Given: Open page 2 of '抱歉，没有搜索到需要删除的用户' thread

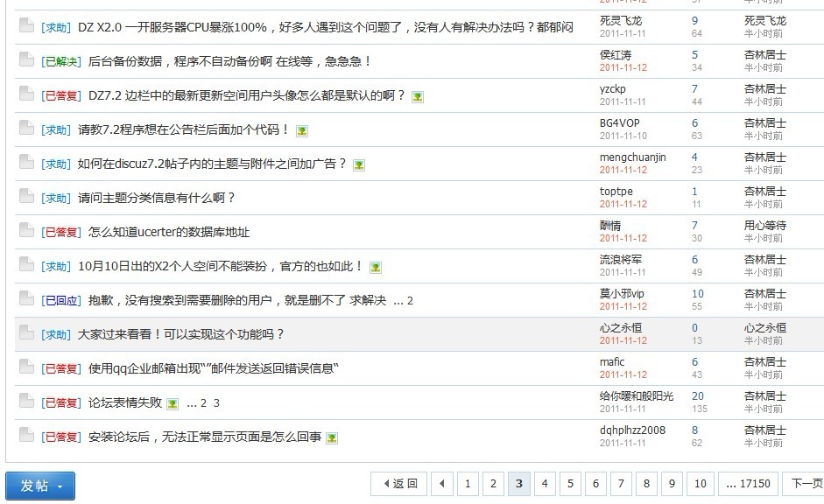Looking at the screenshot, I should [x=410, y=301].
